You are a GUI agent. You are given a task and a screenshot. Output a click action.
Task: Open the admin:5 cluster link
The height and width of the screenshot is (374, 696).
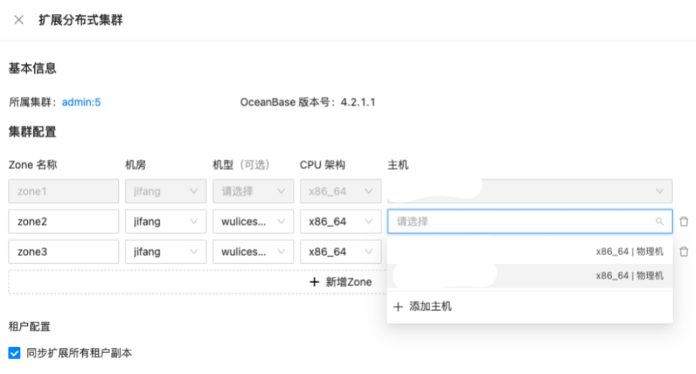point(81,102)
